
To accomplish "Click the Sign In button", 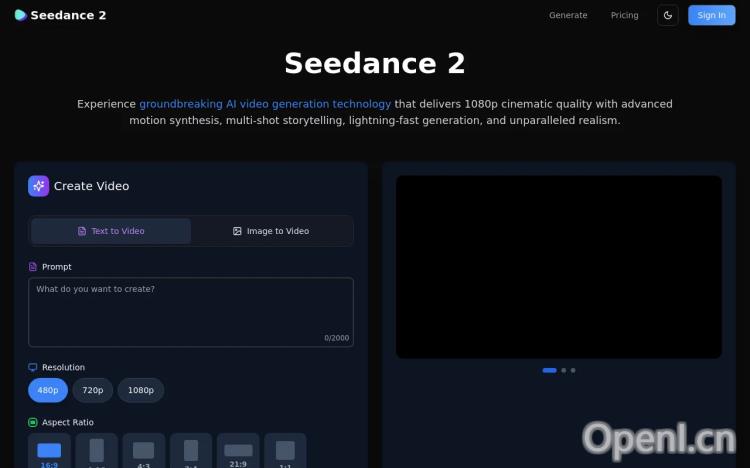I will pos(711,15).
